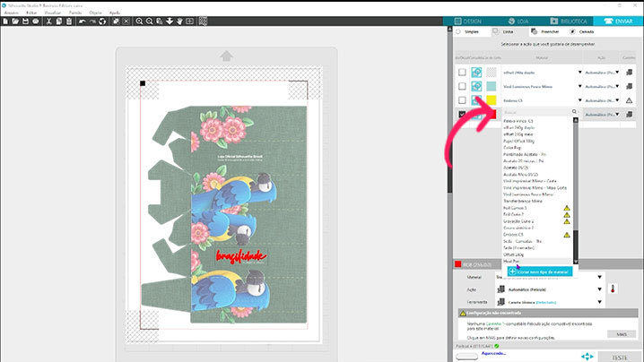Click the paste clipboard icon
Screen dimensions: 644x362
tap(68, 21)
